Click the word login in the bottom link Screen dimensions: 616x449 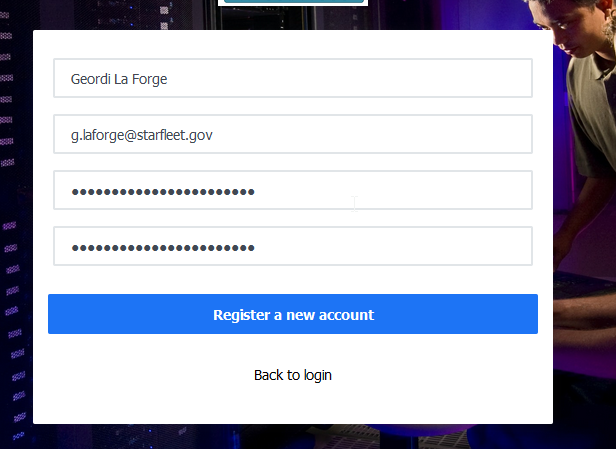[318, 376]
